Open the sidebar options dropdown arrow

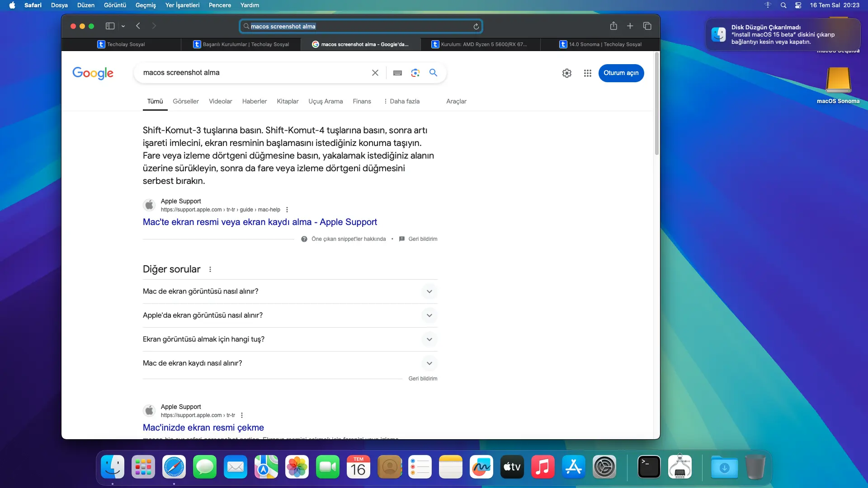pos(123,26)
